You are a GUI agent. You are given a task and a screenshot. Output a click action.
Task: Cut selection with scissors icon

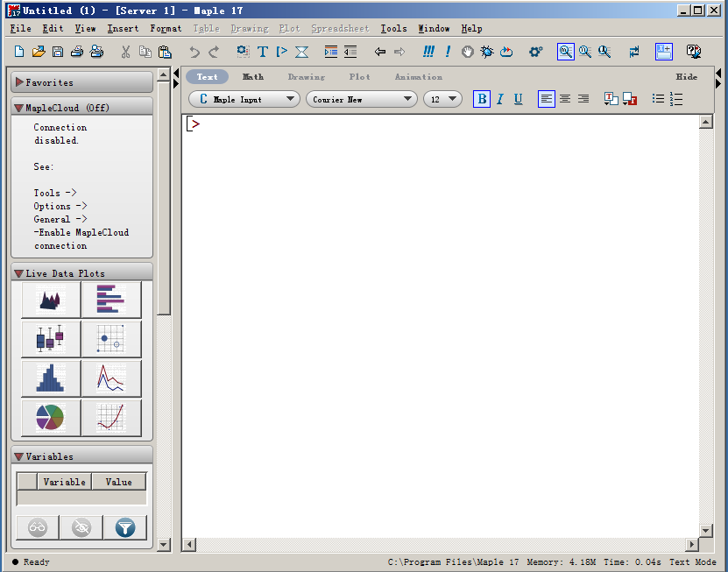click(125, 52)
